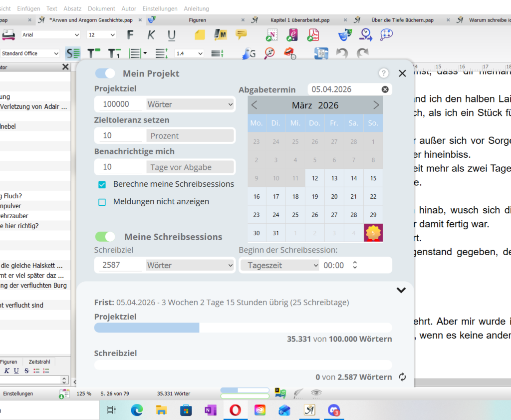
Task: Open the Tageszeit dropdown
Action: [x=279, y=265]
